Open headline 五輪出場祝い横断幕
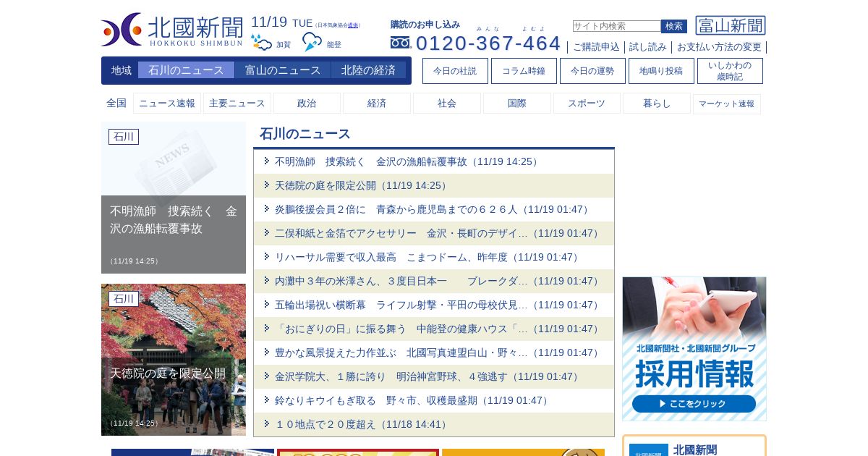Screen dimensions: 868x456 click(438, 305)
